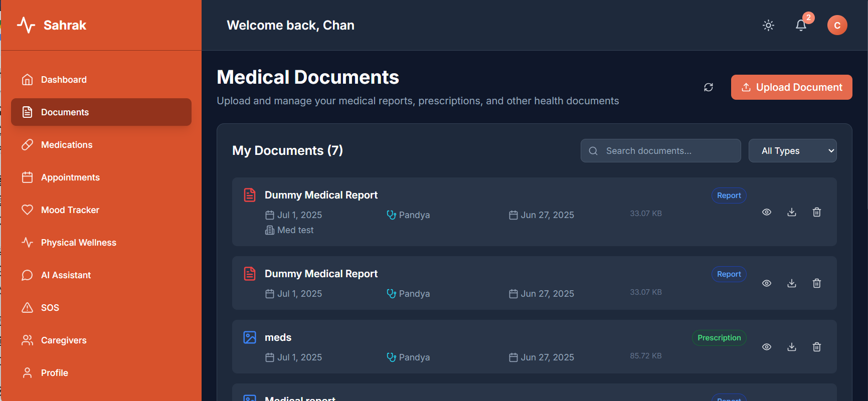Screen dimensions: 868x401
Task: Download first Dummy Medical Report with Med test
Action: [791, 212]
